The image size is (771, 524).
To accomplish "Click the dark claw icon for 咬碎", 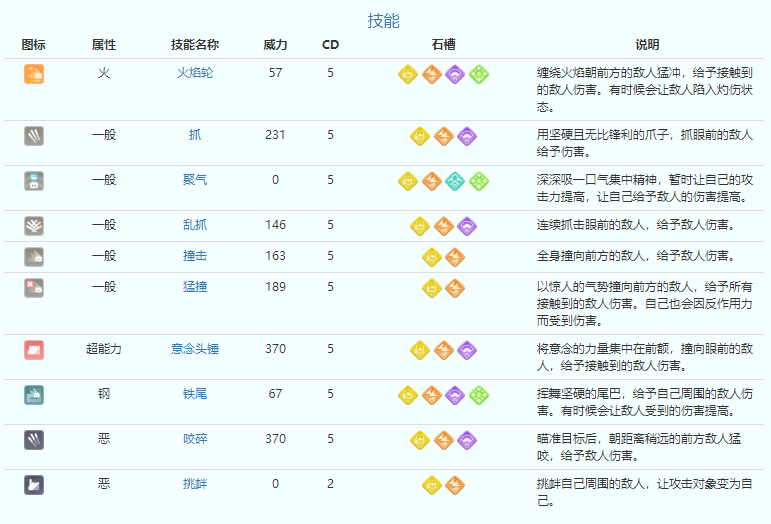I will pyautogui.click(x=34, y=439).
